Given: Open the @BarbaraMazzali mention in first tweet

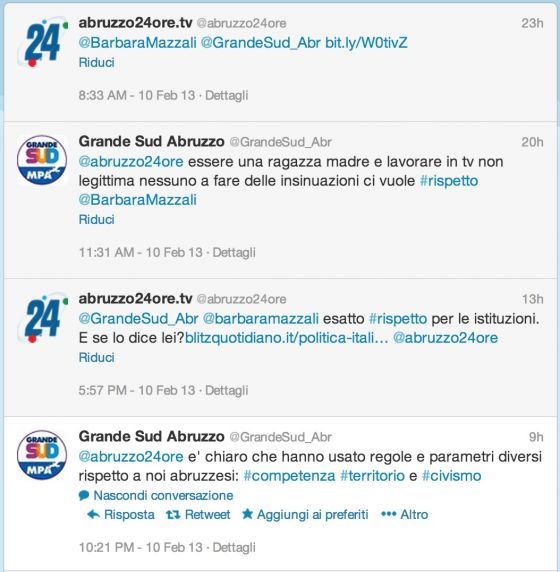Looking at the screenshot, I should click(138, 43).
